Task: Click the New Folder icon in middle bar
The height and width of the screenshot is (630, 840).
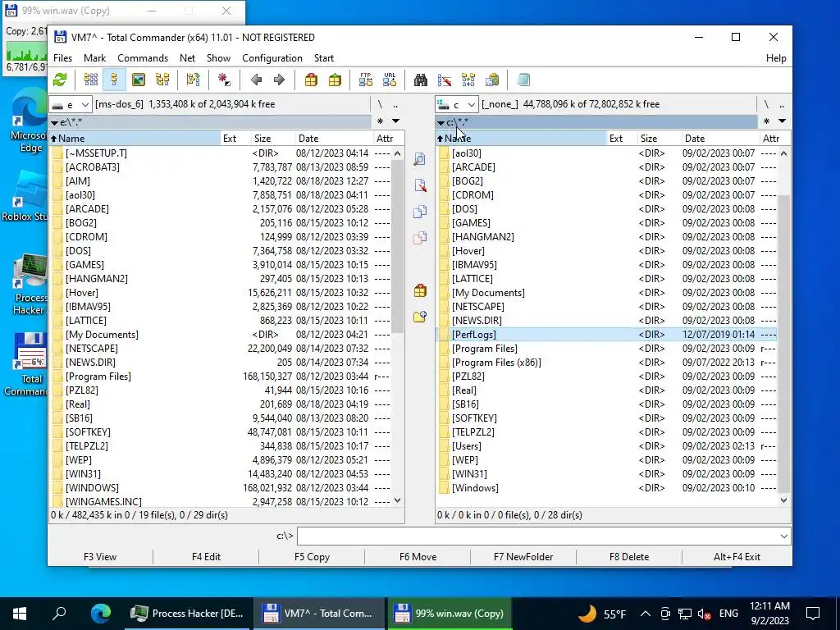Action: 420,317
